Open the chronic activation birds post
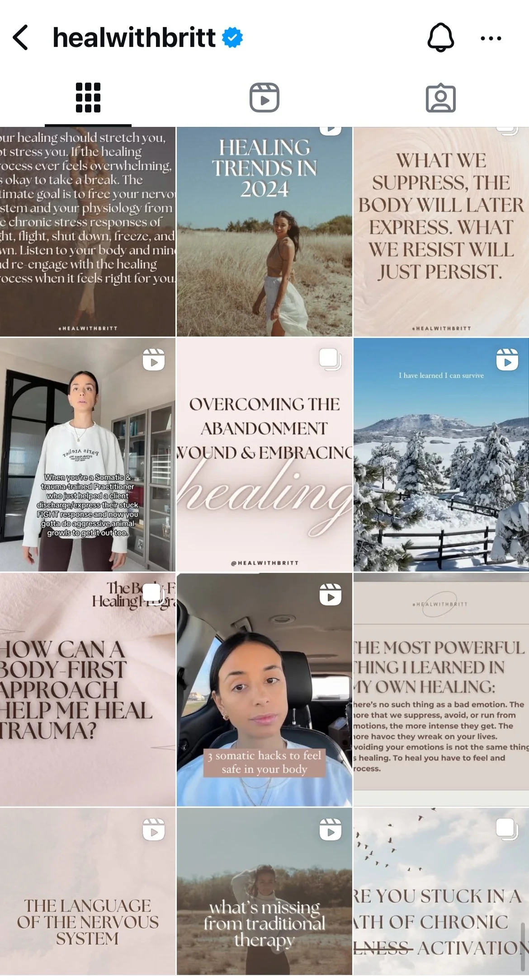Viewport: 529px width, 980px height. pos(441,891)
